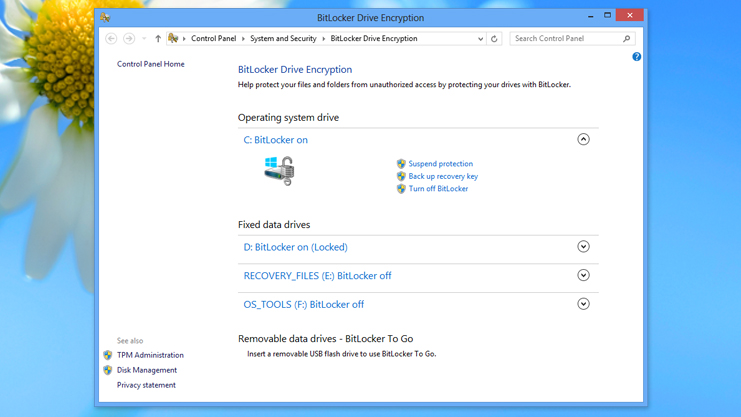Viewport: 741px width, 417px height.
Task: Click the TPM Administration shield icon
Action: [108, 355]
